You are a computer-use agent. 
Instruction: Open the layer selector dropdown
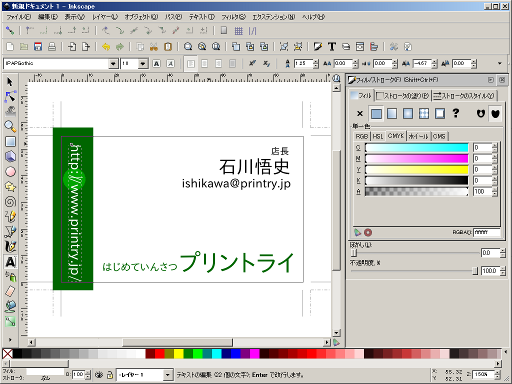[168, 375]
